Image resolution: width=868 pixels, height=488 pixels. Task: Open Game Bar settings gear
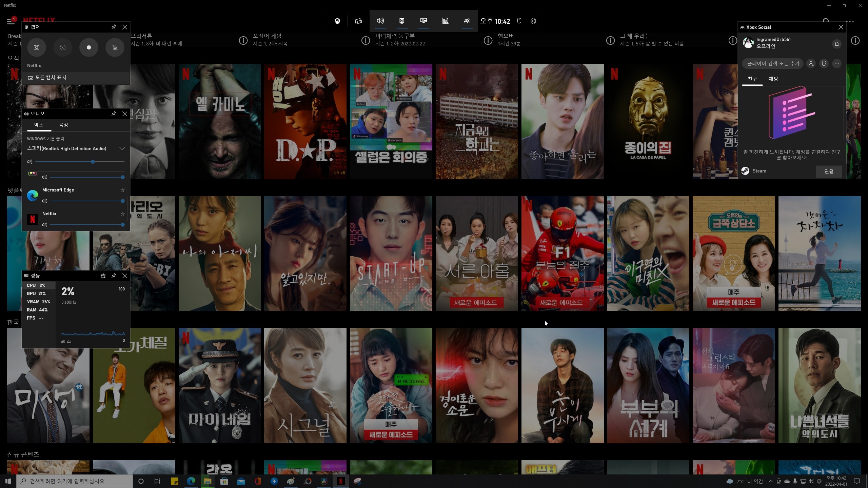pyautogui.click(x=533, y=21)
